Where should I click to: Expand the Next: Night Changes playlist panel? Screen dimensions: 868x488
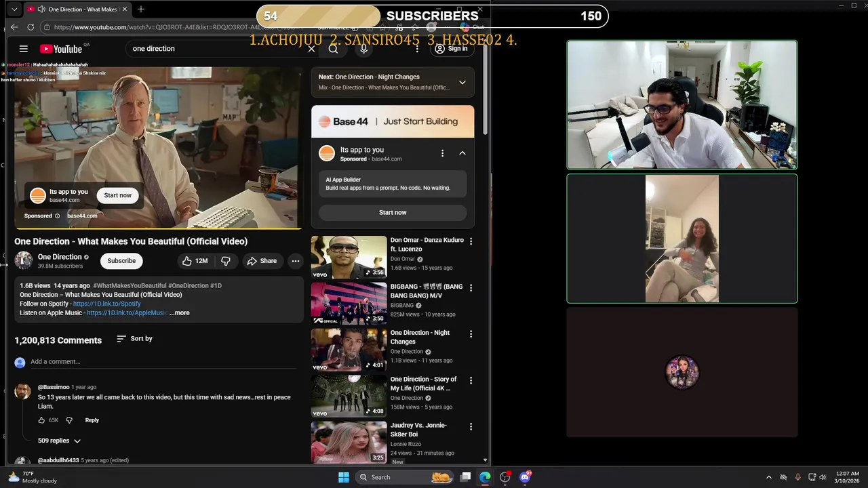462,83
